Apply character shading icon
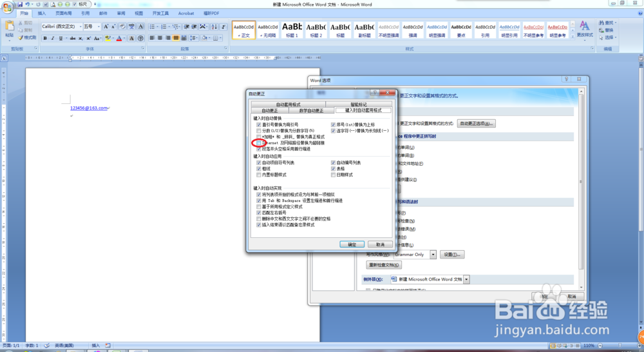 click(131, 38)
